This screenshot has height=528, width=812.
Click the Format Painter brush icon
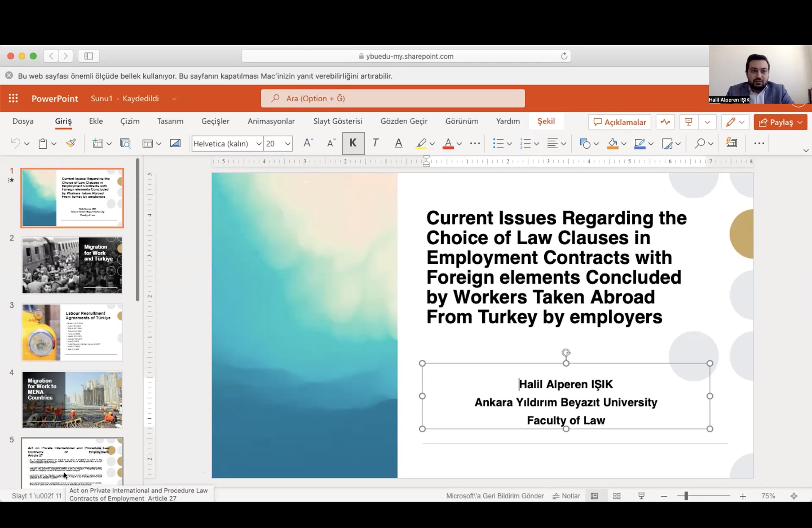(x=71, y=143)
